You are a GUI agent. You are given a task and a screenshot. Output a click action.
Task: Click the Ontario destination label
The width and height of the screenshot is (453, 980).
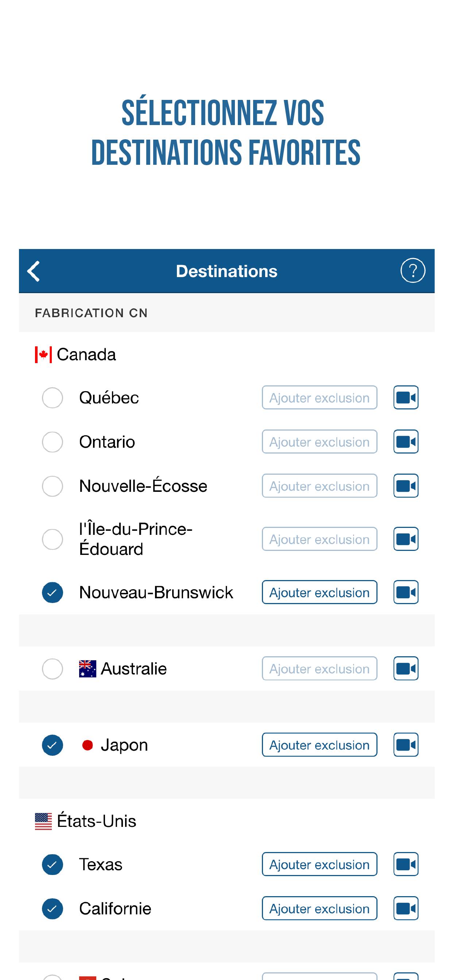tap(107, 442)
